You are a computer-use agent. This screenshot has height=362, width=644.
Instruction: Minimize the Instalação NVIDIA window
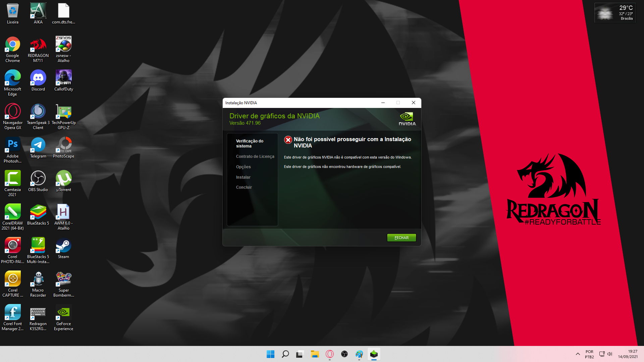(383, 103)
